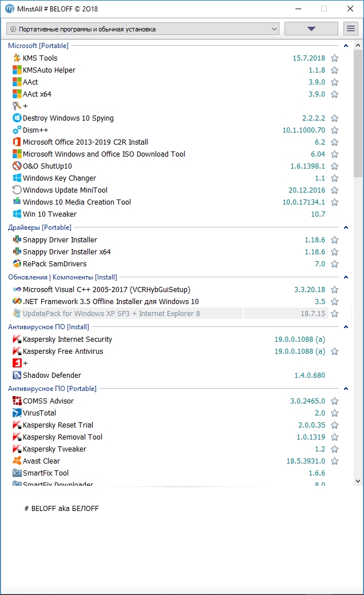The image size is (364, 595).
Task: Toggle favorite star for VirusTotal
Action: pos(334,413)
